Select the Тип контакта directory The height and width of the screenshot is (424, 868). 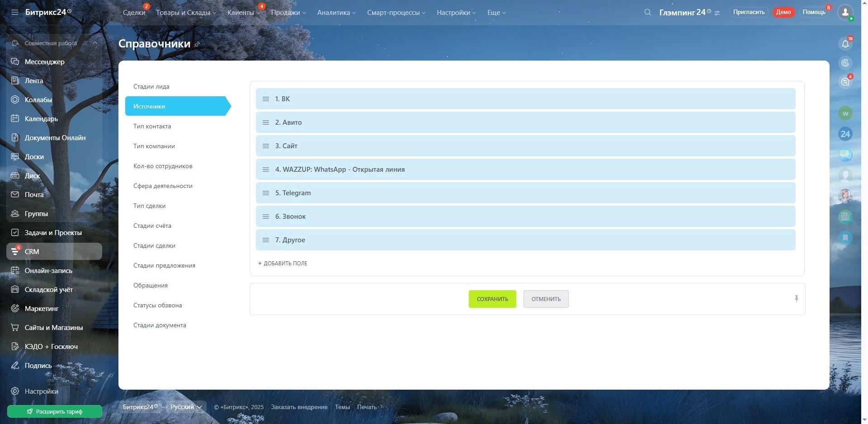click(152, 126)
